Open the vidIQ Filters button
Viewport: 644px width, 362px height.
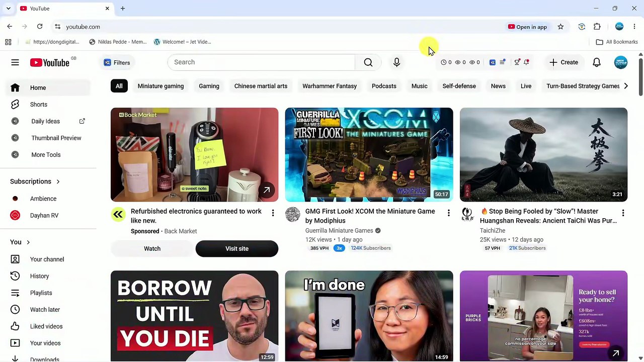[117, 62]
